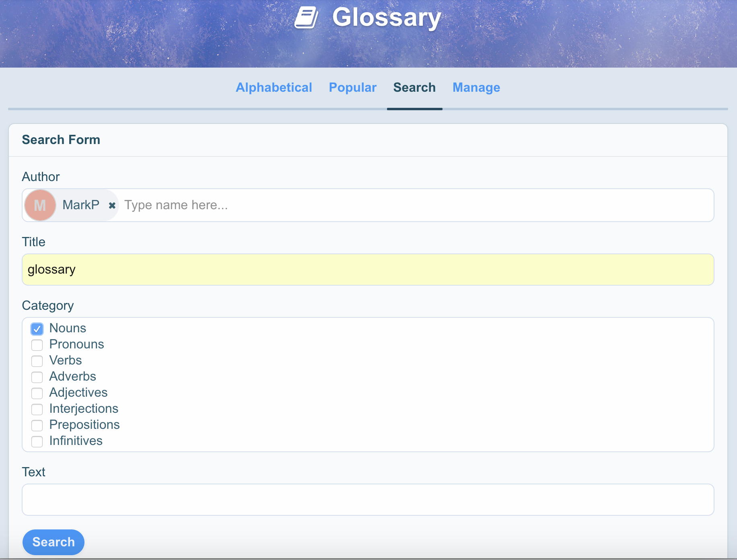Screen dimensions: 737x560
Task: Select the Adverbs checkbox
Action: [x=37, y=377]
